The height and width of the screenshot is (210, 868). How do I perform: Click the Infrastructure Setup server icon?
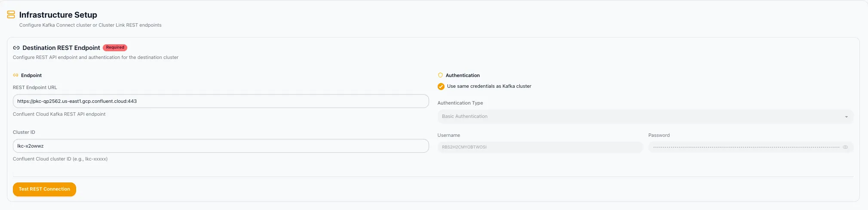point(11,15)
